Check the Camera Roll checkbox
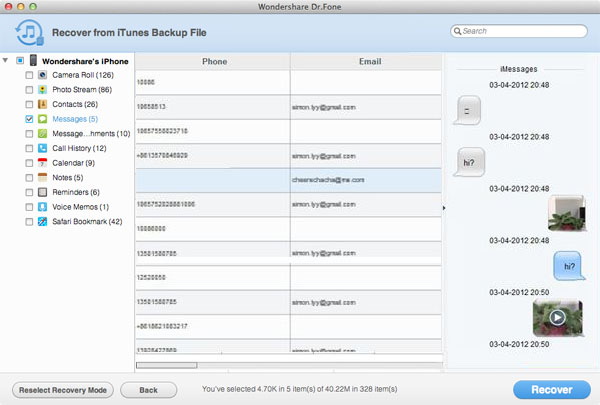Image resolution: width=600 pixels, height=405 pixels. 29,75
